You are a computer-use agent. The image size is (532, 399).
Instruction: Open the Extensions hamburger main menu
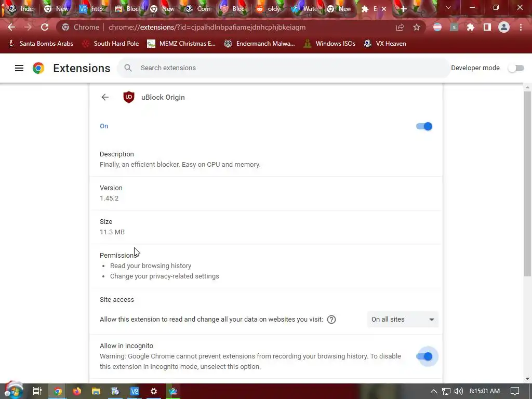19,68
